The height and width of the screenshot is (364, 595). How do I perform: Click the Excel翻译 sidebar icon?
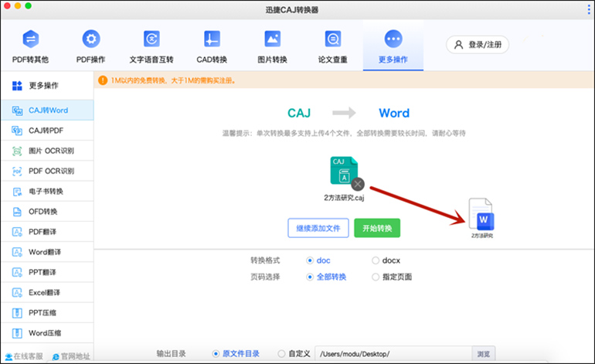(17, 293)
